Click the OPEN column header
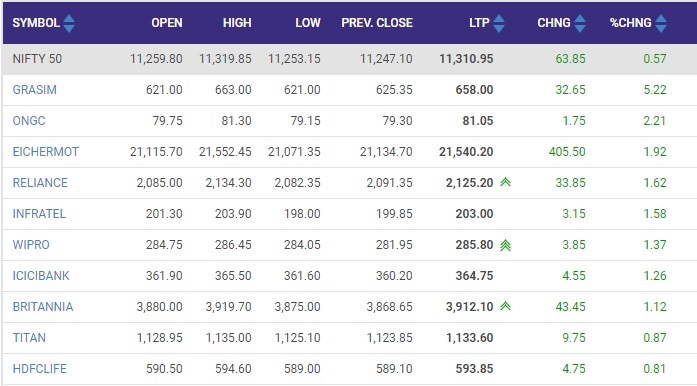Screen dimensions: 697x386 [x=167, y=23]
